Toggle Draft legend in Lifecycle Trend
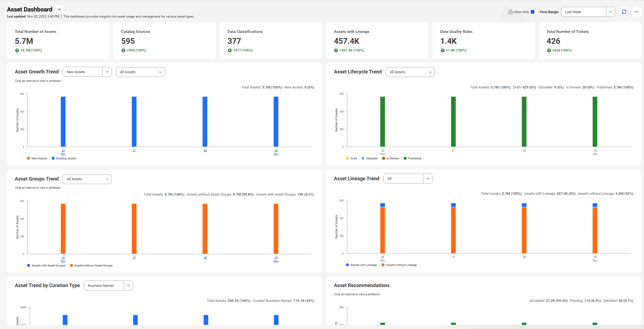644x329 pixels. point(351,158)
